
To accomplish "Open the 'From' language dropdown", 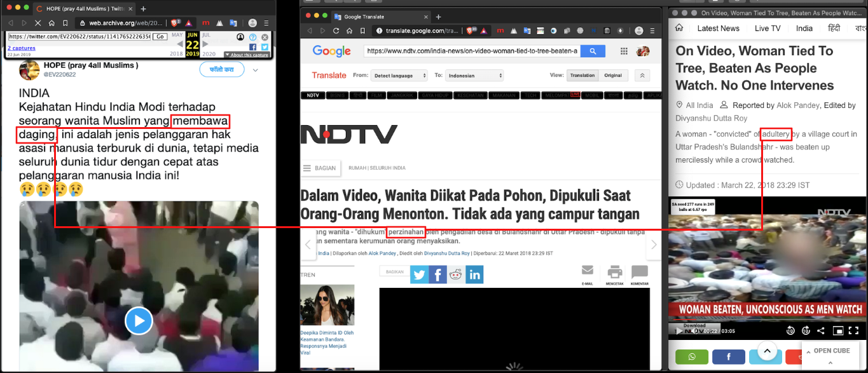I will pyautogui.click(x=400, y=76).
